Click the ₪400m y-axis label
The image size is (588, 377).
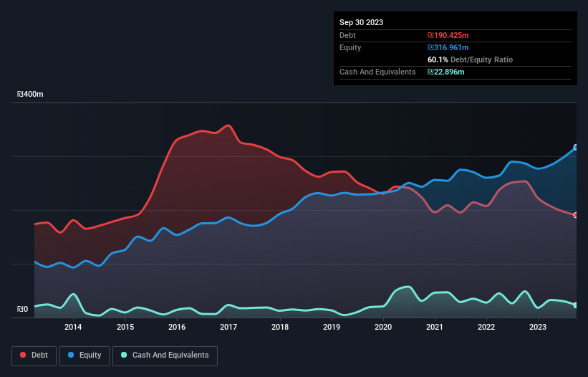30,94
